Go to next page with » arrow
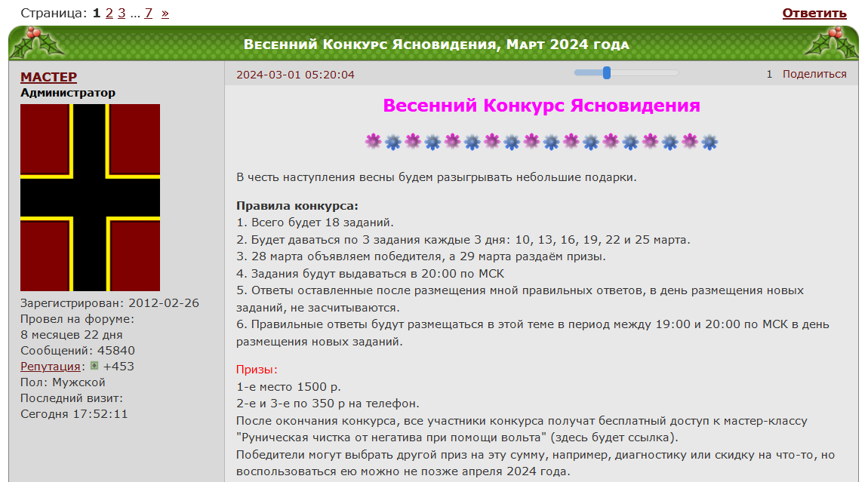The height and width of the screenshot is (482, 868). pos(165,14)
